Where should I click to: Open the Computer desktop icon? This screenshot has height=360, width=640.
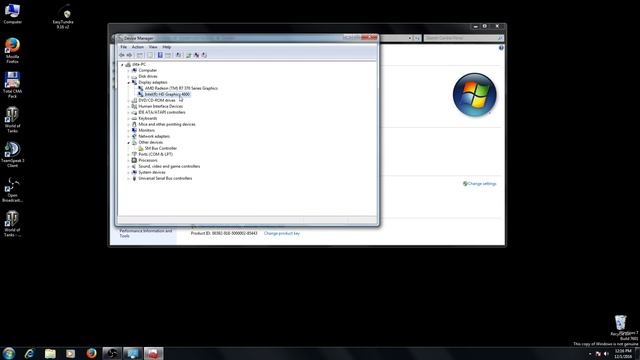point(12,13)
